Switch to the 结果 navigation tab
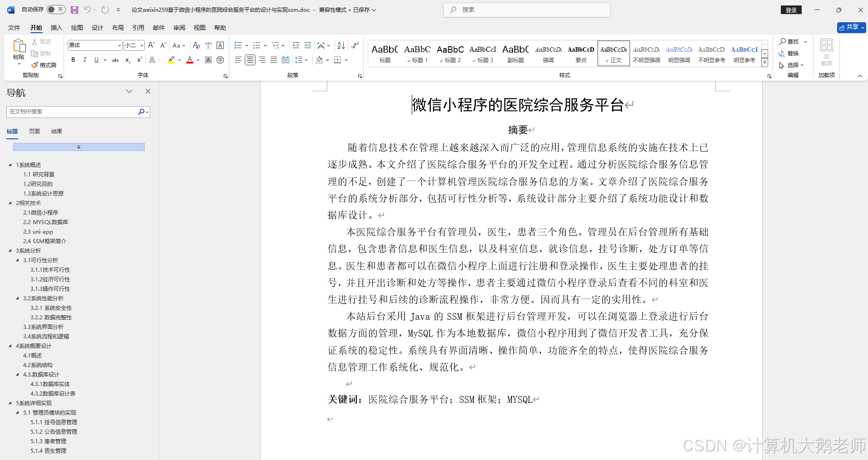Screen dimensions: 868x460 (x=57, y=131)
